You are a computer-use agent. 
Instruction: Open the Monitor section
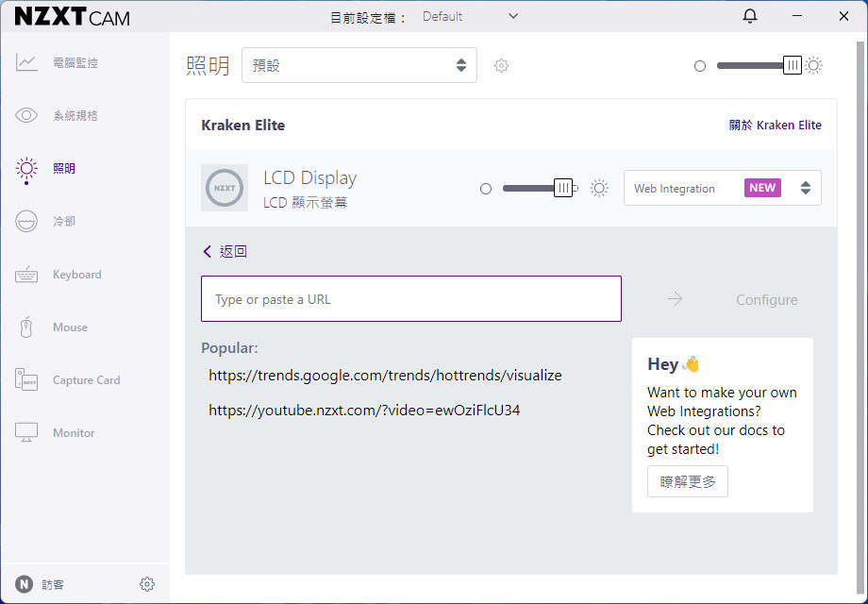[74, 432]
